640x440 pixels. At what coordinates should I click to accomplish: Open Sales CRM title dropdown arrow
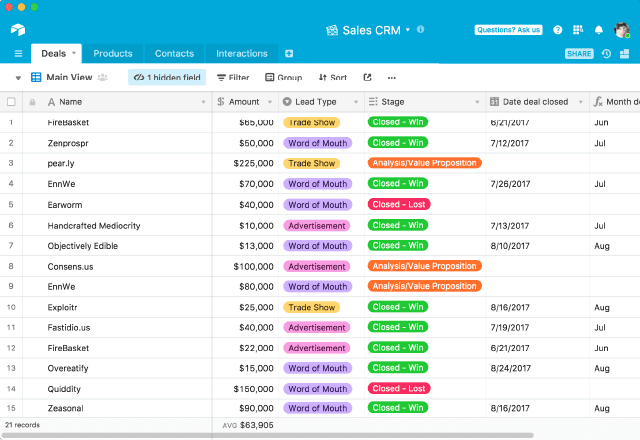407,30
